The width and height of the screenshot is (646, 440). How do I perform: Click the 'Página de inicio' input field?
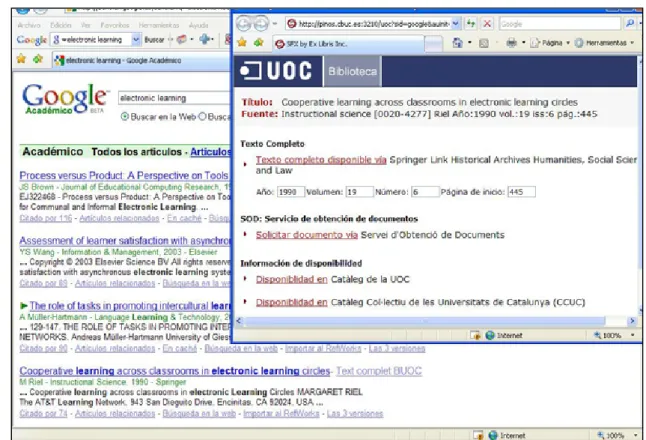pos(521,192)
